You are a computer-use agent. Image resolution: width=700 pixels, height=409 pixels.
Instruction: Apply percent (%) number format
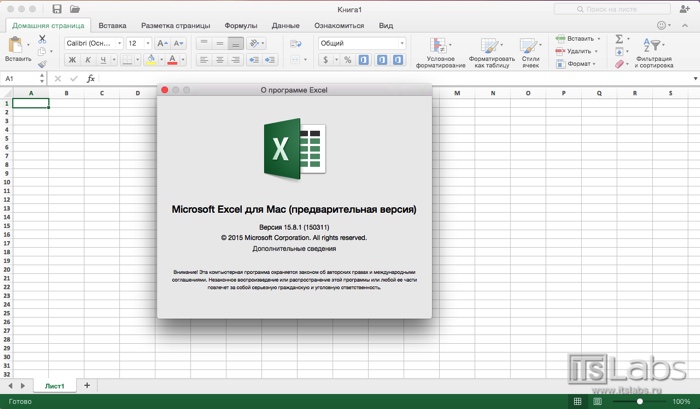pyautogui.click(x=347, y=60)
